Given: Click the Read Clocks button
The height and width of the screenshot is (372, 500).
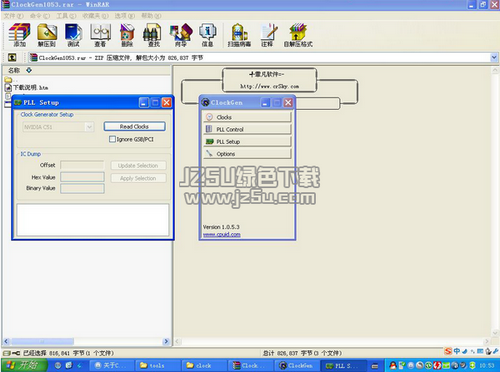Looking at the screenshot, I should pyautogui.click(x=134, y=127).
